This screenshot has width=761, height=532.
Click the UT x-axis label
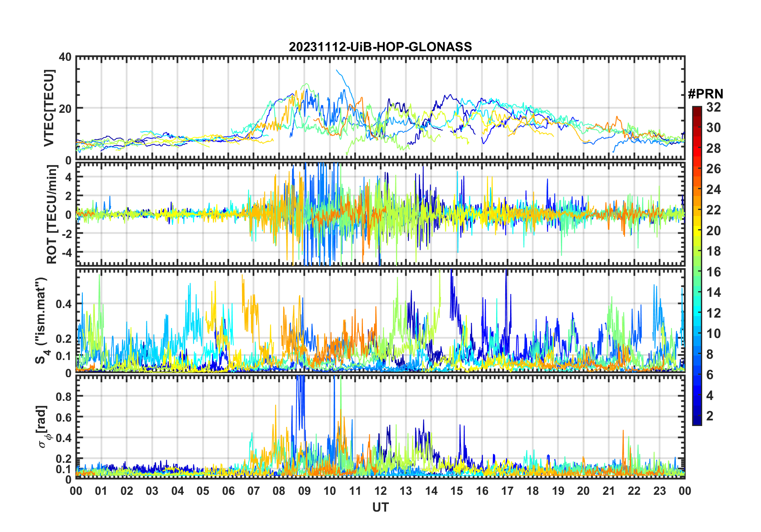coord(380,507)
